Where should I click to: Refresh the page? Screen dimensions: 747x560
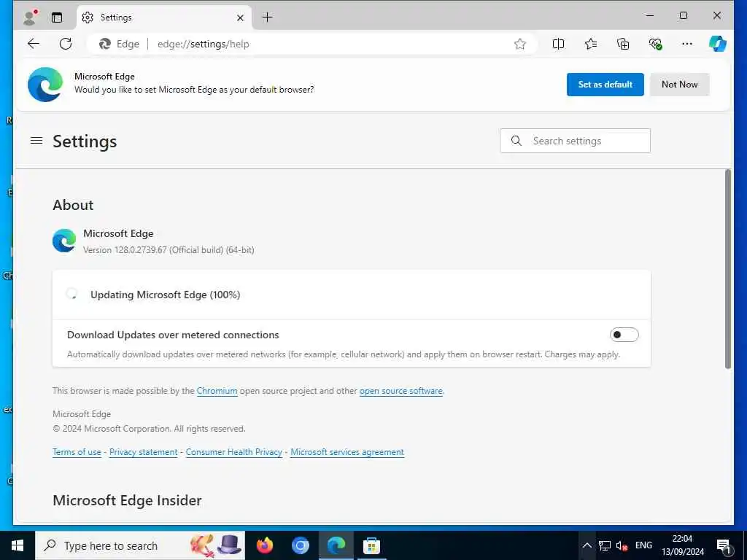(x=66, y=44)
